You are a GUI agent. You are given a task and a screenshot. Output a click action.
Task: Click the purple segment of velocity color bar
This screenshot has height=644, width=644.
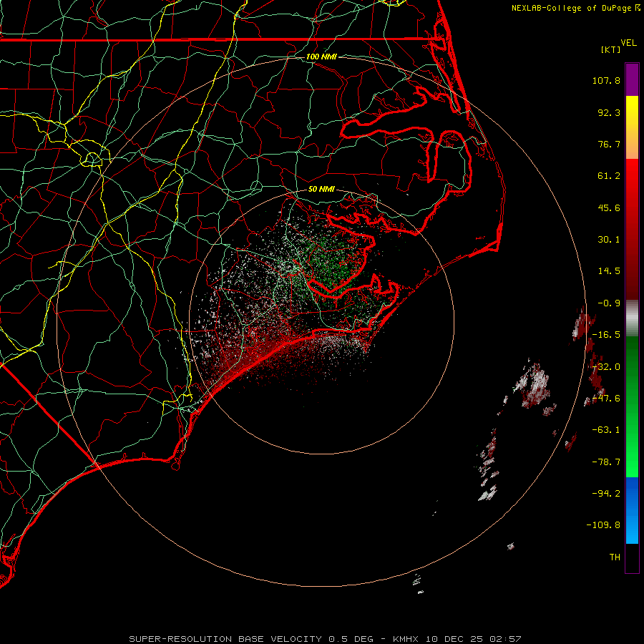(632, 79)
